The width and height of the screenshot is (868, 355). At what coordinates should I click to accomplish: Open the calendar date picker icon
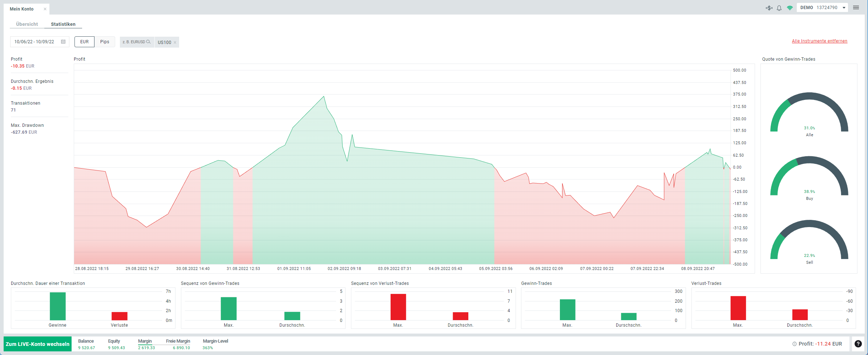[x=63, y=41]
